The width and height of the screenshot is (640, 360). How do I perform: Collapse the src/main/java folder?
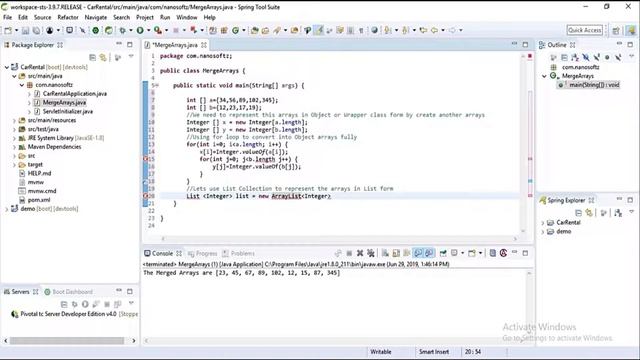coord(14,76)
